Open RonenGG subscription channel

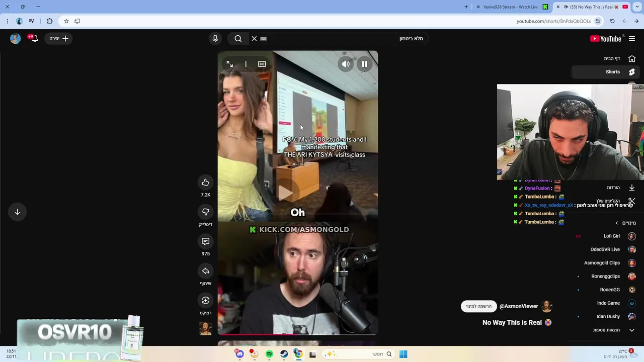(x=606, y=290)
